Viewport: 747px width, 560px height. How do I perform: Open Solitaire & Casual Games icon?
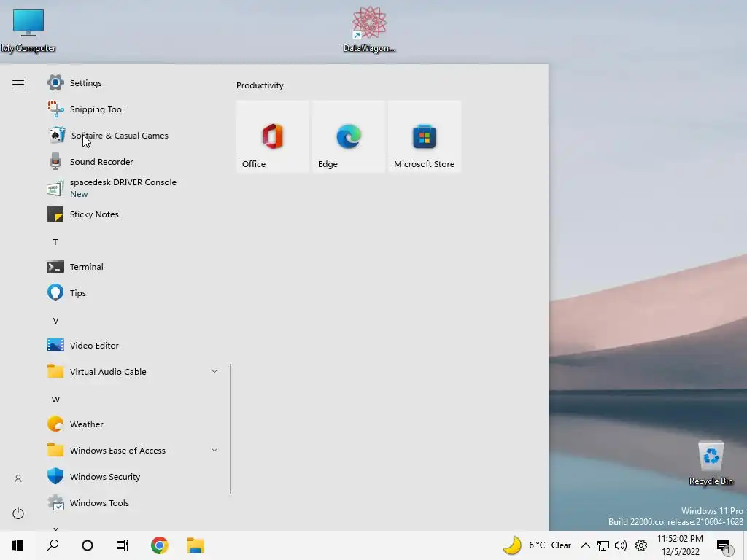pos(55,135)
